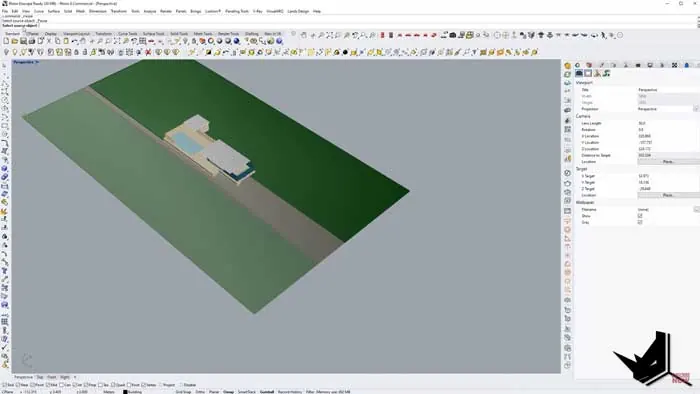Toggle the Point osnap checkbox
Image resolution: width=700 pixels, height=394 pixels.
[32, 385]
